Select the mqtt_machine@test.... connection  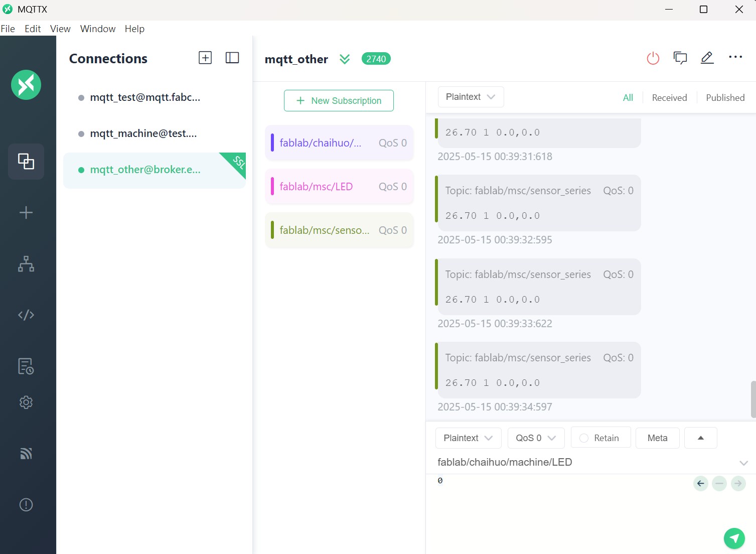tap(155, 134)
